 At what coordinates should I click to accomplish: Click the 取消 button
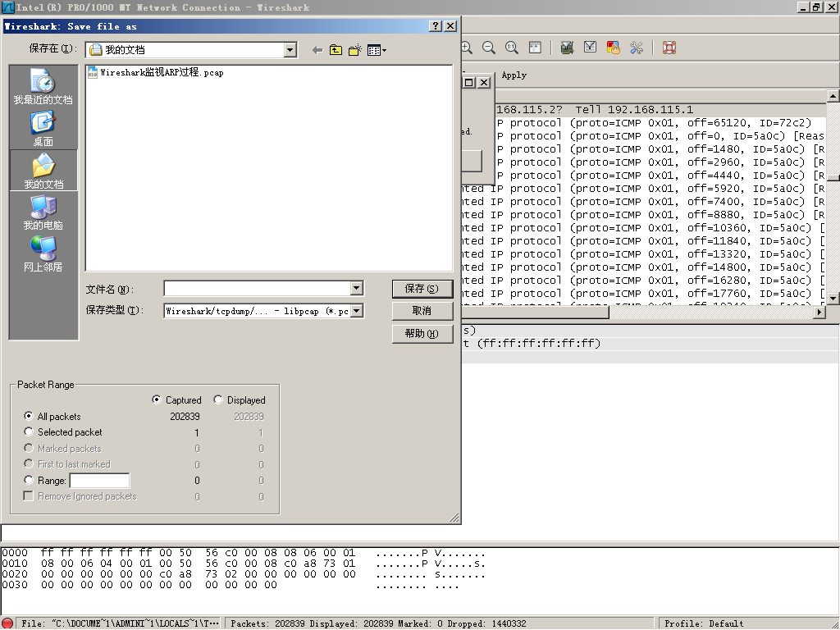[422, 311]
